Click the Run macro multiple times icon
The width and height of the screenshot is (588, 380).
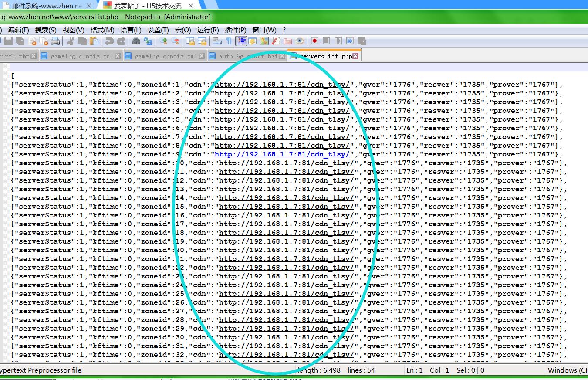[x=350, y=41]
